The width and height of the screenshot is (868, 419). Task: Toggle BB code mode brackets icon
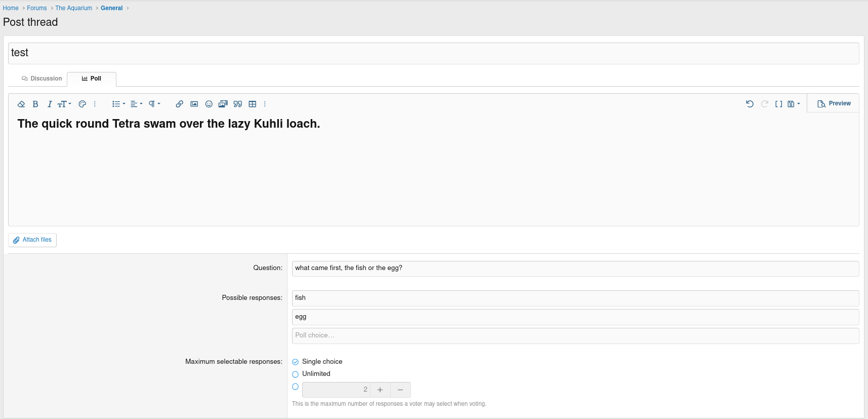click(x=778, y=104)
